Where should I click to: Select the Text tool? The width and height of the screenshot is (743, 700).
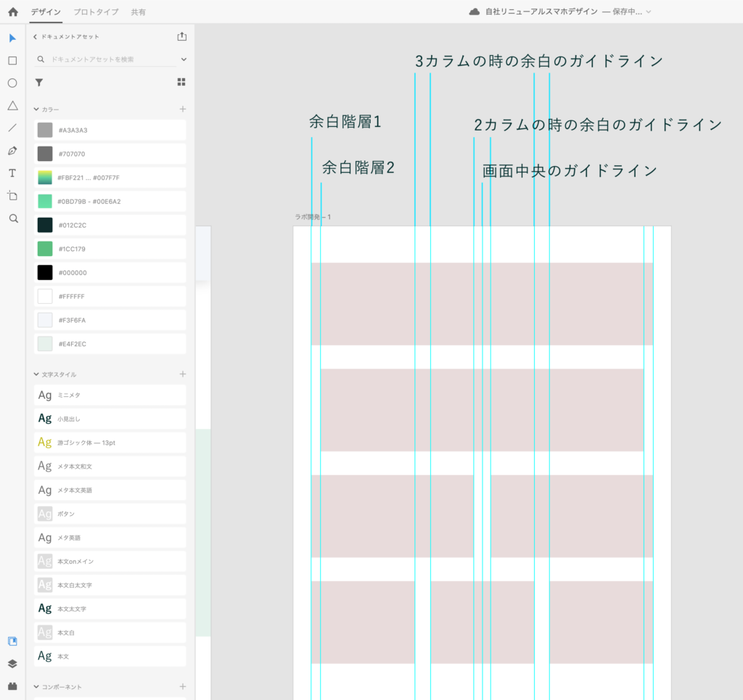(12, 173)
